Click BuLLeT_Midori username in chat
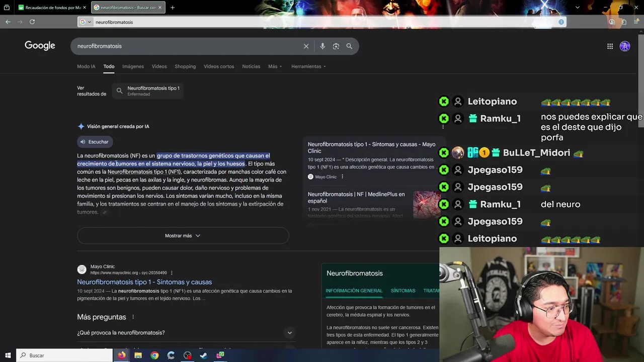This screenshot has height=362, width=644. pos(536,153)
